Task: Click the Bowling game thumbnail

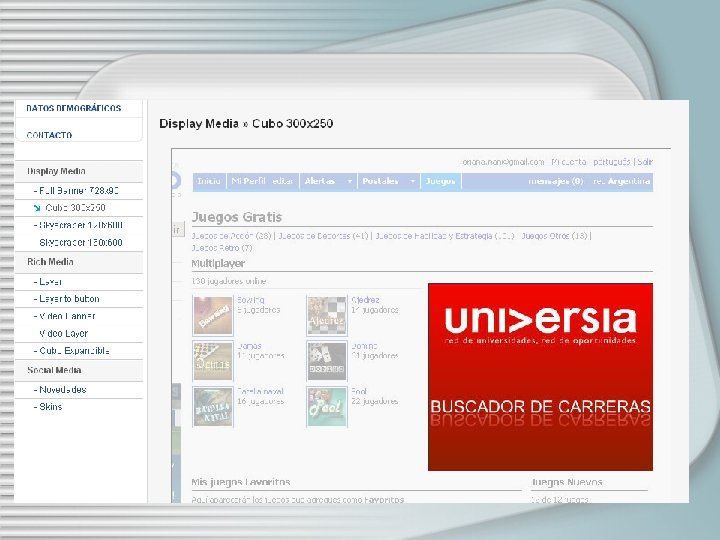Action: (213, 316)
